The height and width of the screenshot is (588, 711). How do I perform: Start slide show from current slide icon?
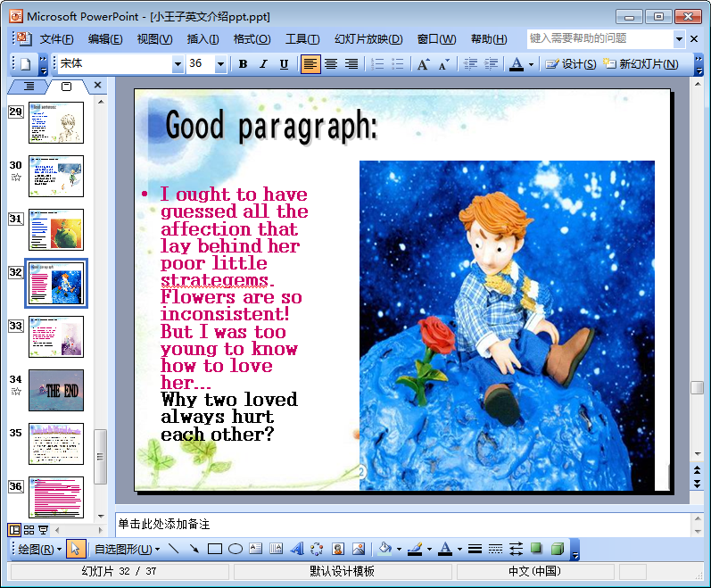point(44,530)
